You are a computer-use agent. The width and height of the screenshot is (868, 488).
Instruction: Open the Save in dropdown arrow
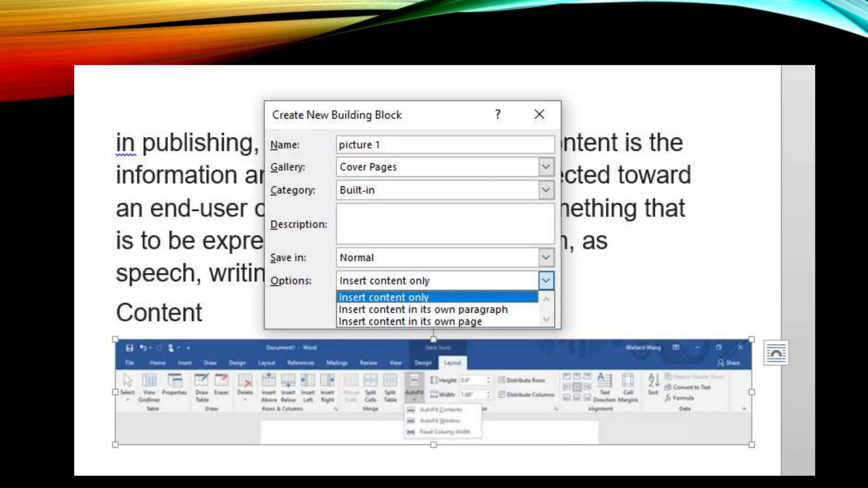546,257
